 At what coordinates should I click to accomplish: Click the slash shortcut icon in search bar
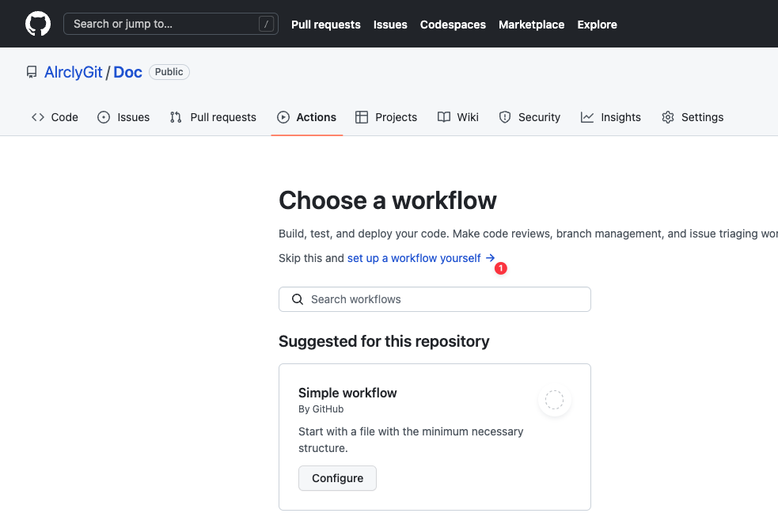coord(266,25)
